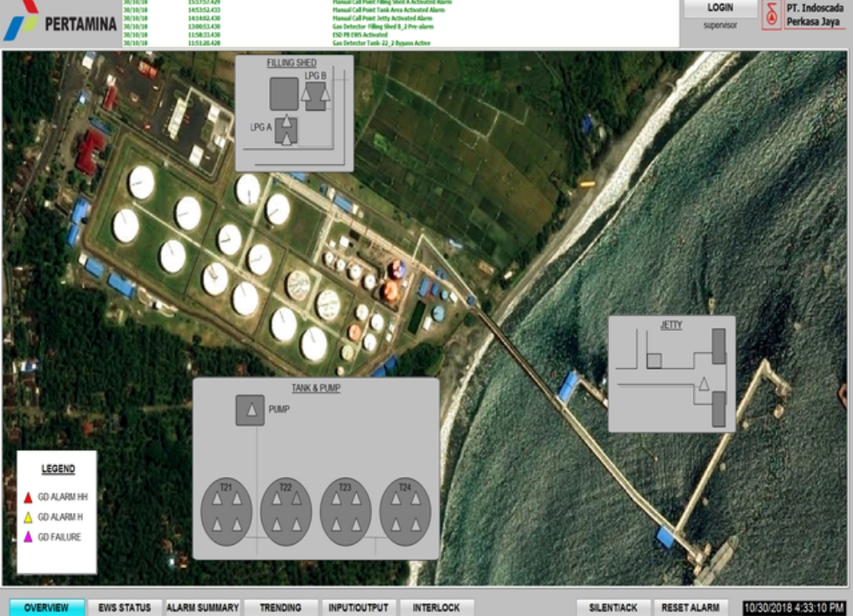
Task: Click the PUMP gas detector icon
Action: 250,410
